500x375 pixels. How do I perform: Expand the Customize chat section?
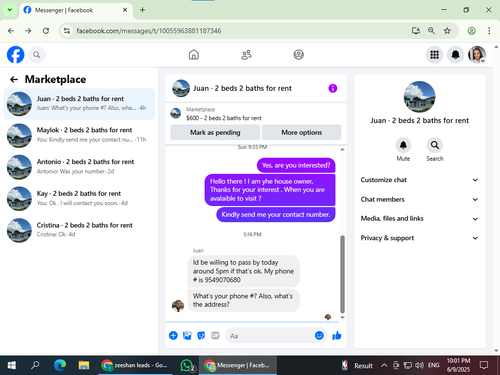[x=419, y=180]
